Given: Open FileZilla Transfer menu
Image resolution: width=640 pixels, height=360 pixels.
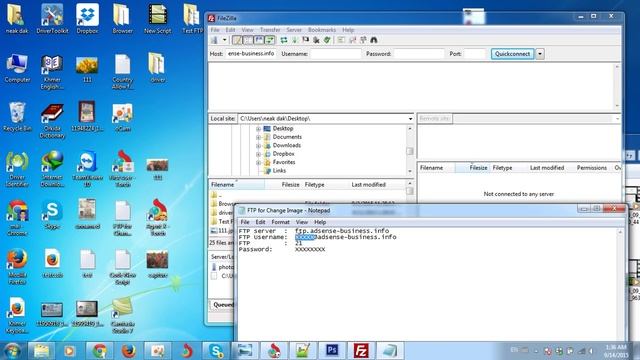Looking at the screenshot, I should tap(270, 30).
